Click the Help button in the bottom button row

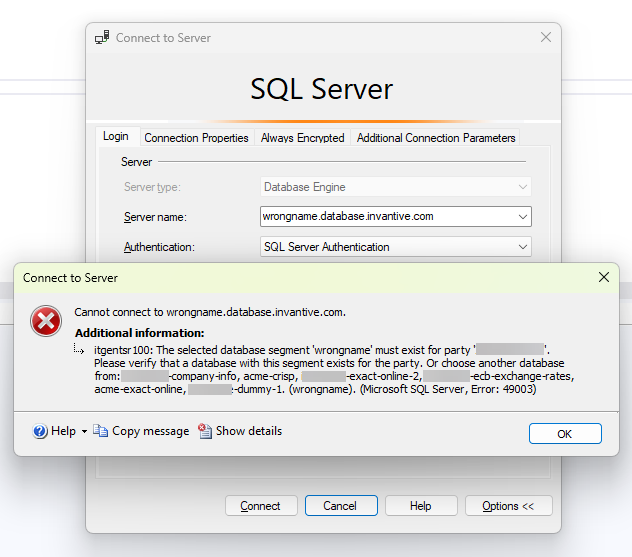[x=421, y=506]
